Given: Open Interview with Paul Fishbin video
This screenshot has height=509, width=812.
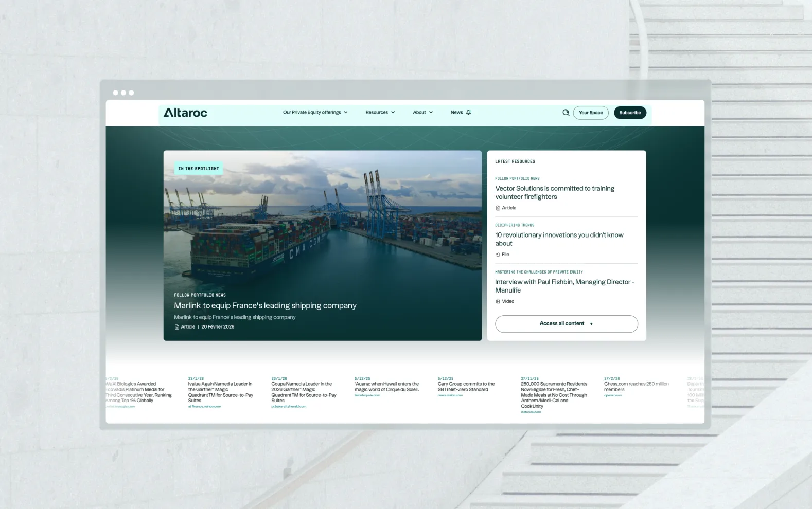Looking at the screenshot, I should 564,286.
